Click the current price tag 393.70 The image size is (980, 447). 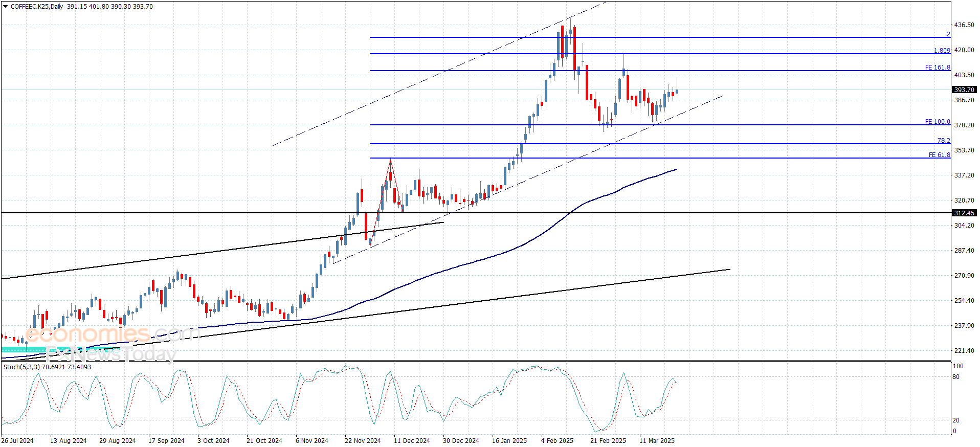(965, 90)
